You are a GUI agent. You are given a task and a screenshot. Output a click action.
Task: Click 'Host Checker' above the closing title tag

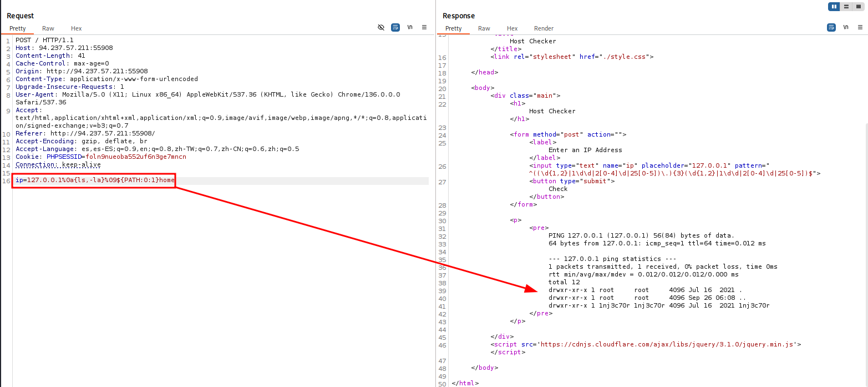(x=533, y=41)
